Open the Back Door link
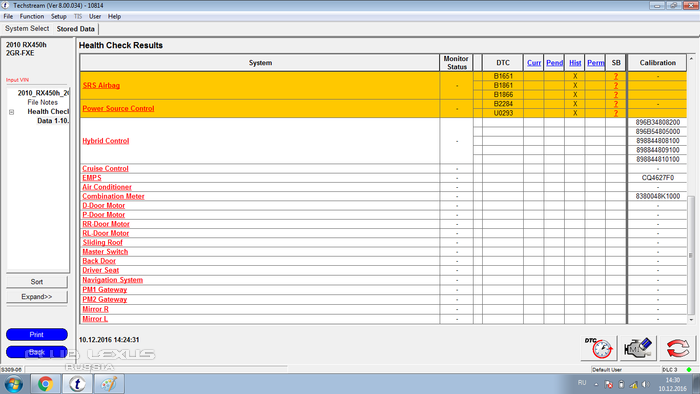Image resolution: width=700 pixels, height=394 pixels. (x=99, y=261)
